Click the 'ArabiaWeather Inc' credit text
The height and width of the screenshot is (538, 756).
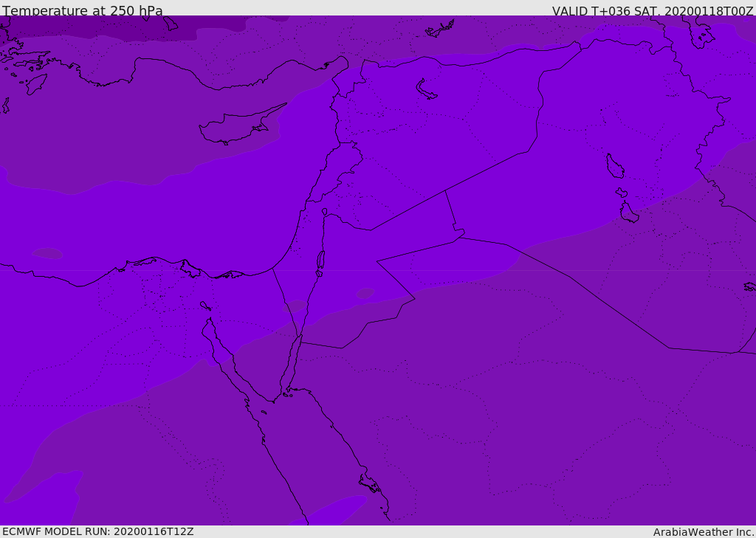(x=703, y=532)
